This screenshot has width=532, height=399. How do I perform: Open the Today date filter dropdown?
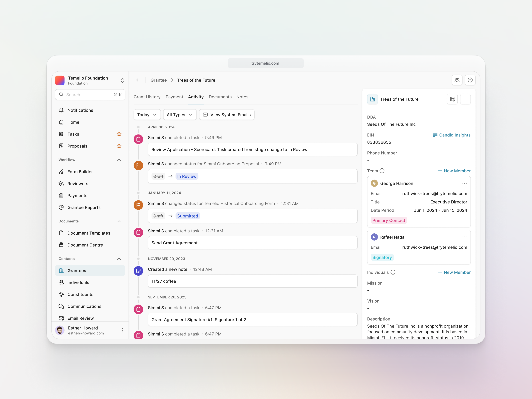[147, 115]
